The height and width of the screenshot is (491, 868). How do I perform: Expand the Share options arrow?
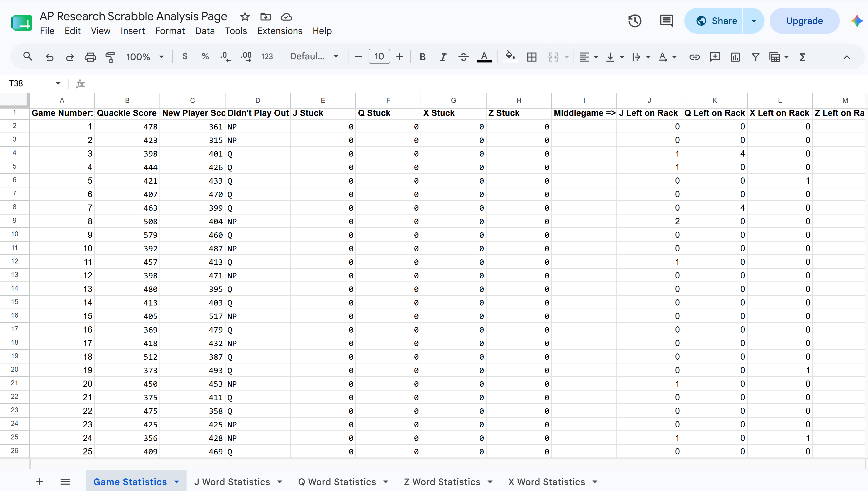[753, 21]
